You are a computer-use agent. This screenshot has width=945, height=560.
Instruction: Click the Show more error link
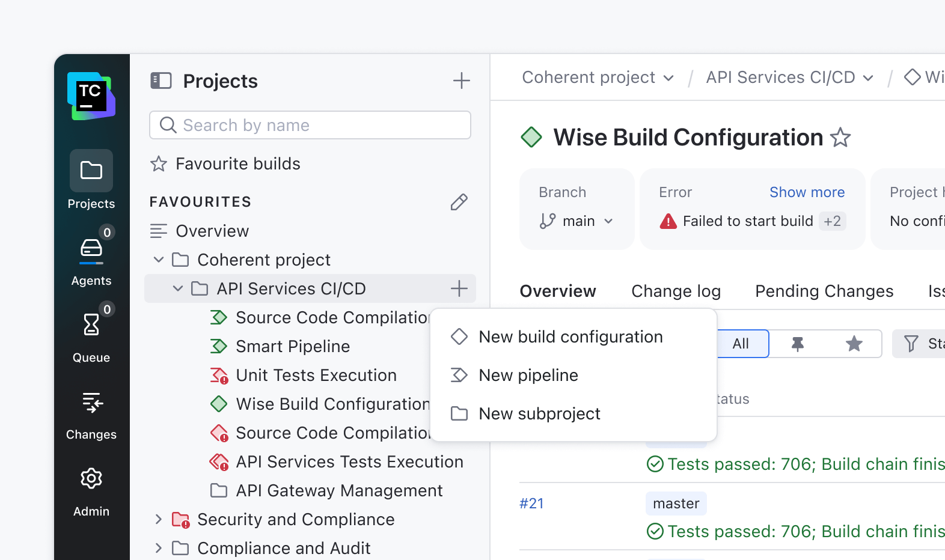[807, 192]
